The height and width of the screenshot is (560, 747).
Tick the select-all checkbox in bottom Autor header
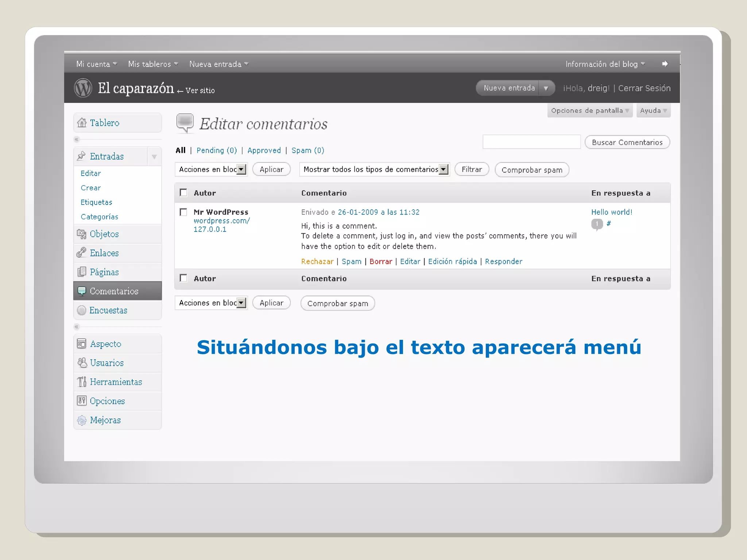(183, 278)
